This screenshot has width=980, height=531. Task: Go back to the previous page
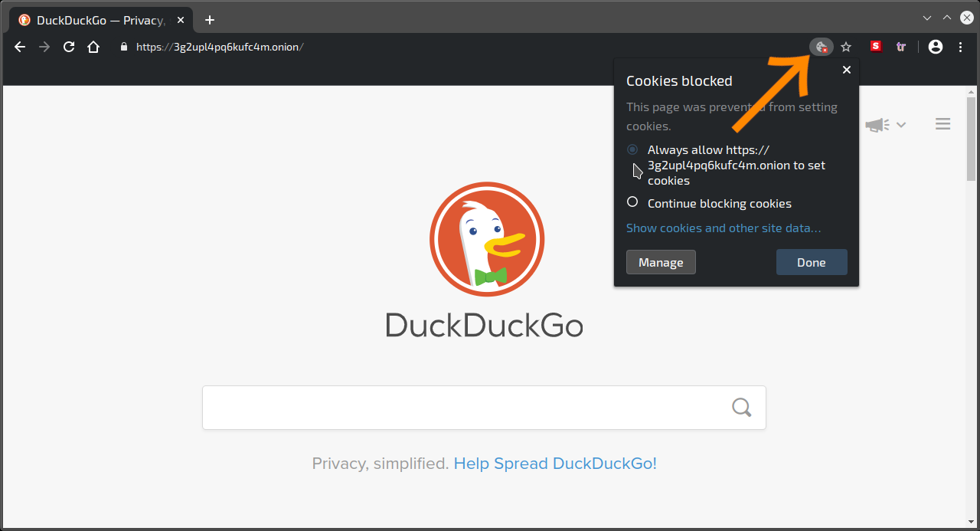pos(20,47)
